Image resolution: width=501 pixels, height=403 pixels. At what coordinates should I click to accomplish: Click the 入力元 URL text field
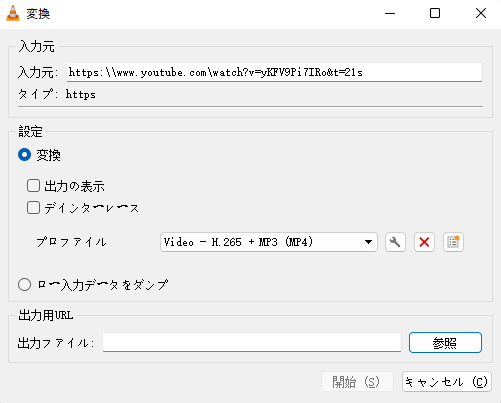[274, 72]
